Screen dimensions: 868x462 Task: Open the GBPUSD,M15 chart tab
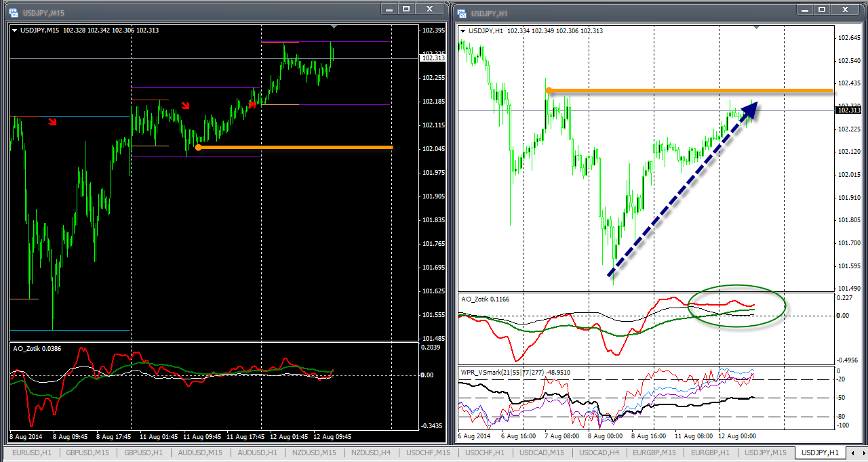87,453
